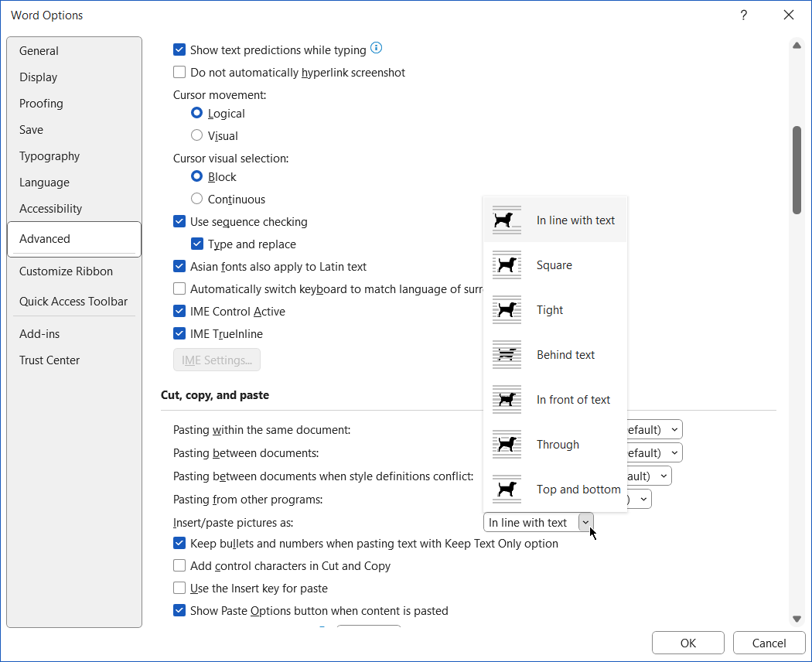This screenshot has width=812, height=662.
Task: Toggle Show text predictions while typing
Action: coord(179,49)
